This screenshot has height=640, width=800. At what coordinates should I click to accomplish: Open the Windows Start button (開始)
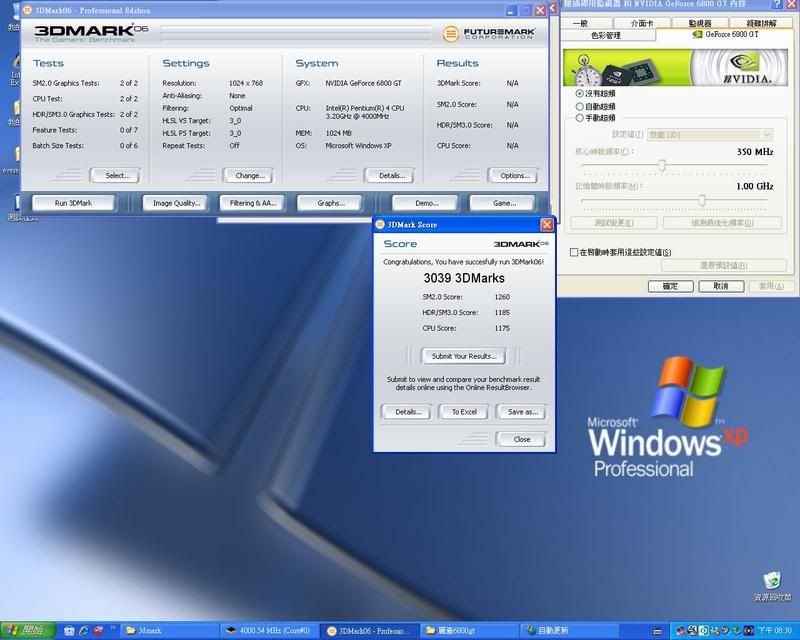click(28, 631)
